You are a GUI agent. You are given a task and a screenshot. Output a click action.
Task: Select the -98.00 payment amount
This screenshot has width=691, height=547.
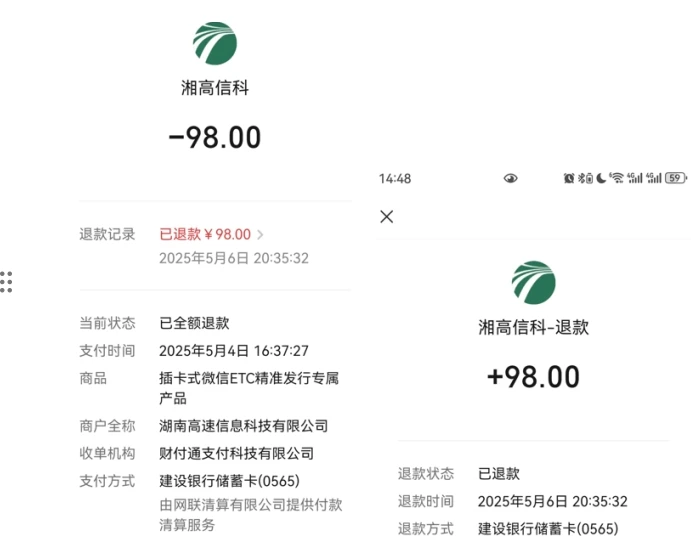click(x=215, y=137)
